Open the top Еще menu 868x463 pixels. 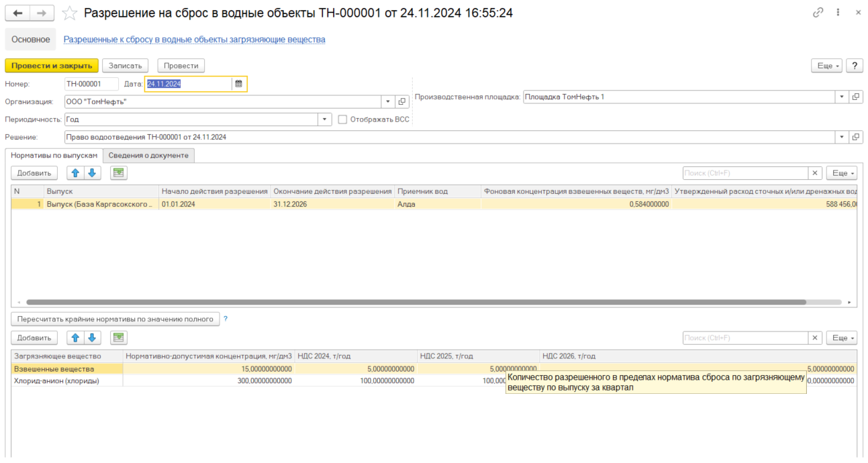[x=826, y=66]
